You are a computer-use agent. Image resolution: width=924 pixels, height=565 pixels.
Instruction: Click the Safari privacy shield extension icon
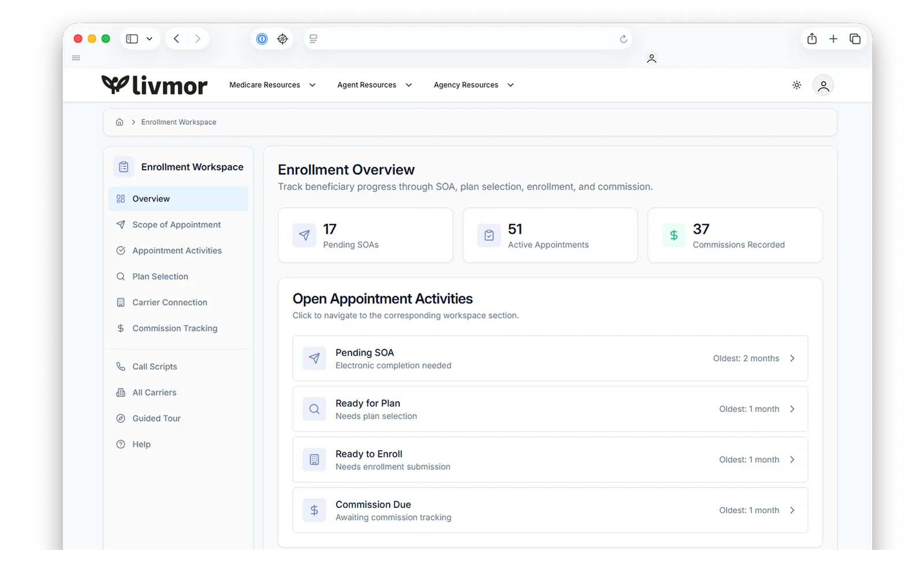click(x=283, y=39)
